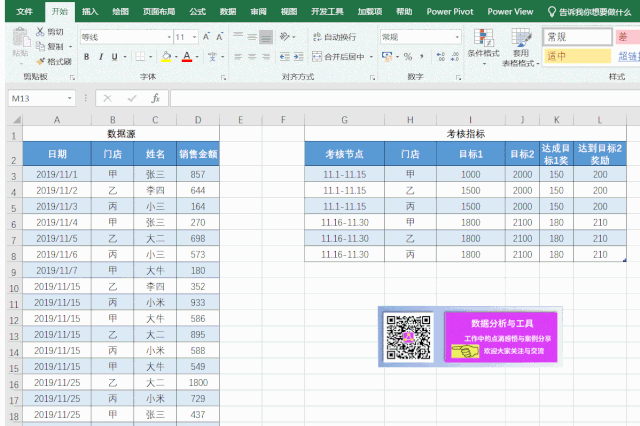Toggle center horizontal alignment
This screenshot has width=640, height=426.
point(252,57)
